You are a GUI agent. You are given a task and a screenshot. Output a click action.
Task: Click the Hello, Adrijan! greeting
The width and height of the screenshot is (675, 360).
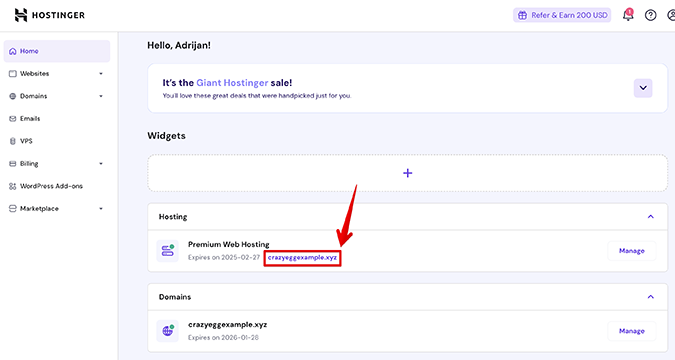coord(179,45)
